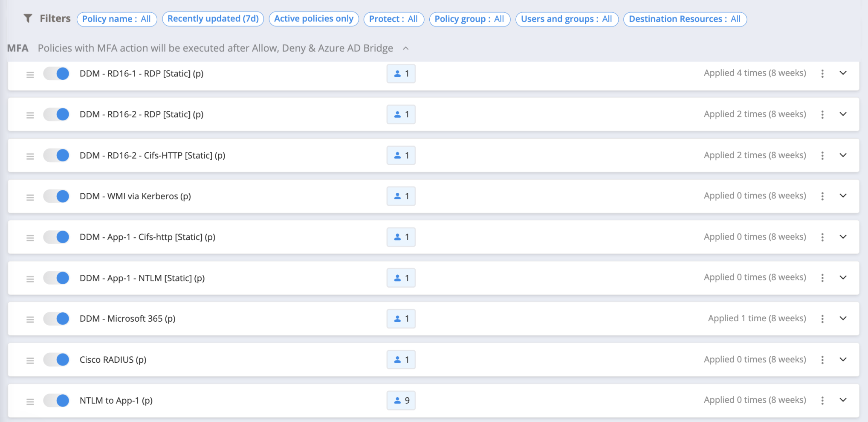The width and height of the screenshot is (868, 422).
Task: Collapse the MFA policies section
Action: point(406,48)
